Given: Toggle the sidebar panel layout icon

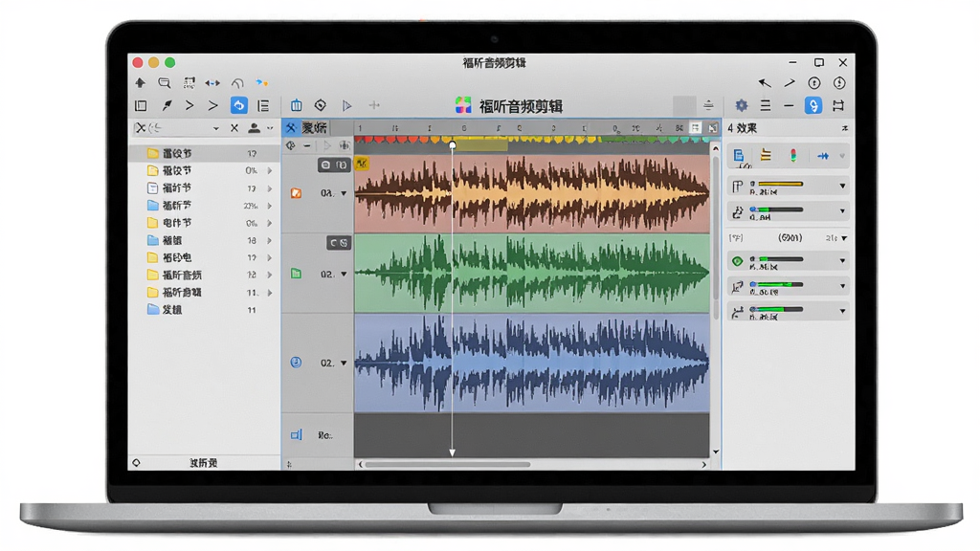Looking at the screenshot, I should point(142,105).
